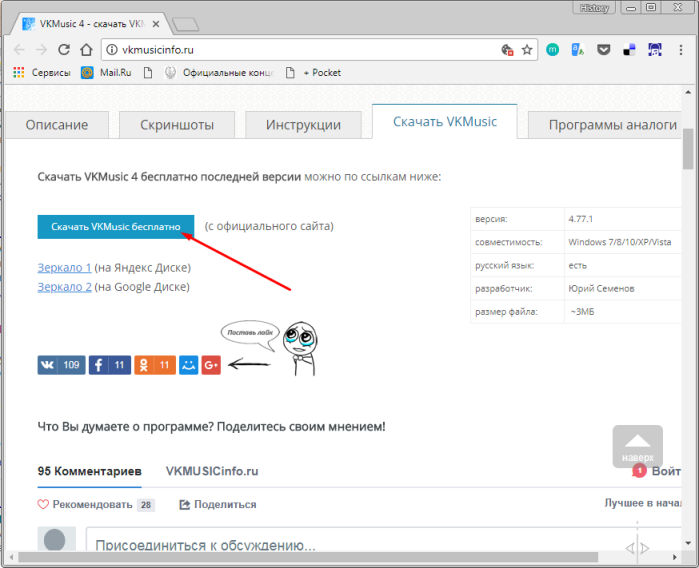Select the 95 Комментариев tab

point(90,471)
